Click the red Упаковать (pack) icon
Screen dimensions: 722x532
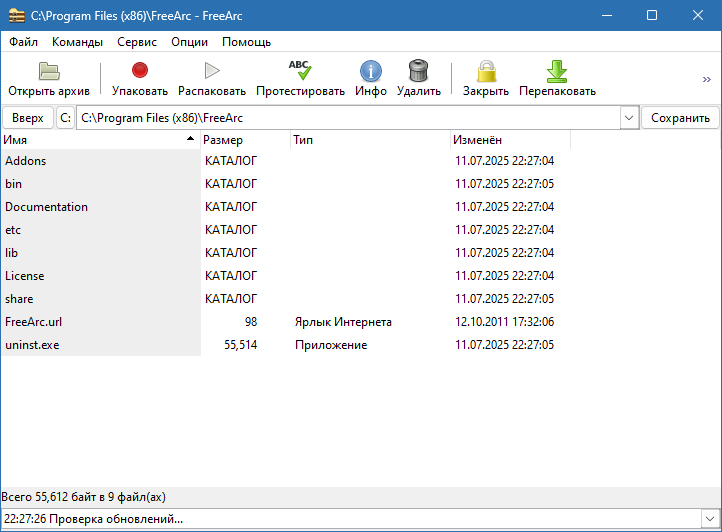point(140,70)
